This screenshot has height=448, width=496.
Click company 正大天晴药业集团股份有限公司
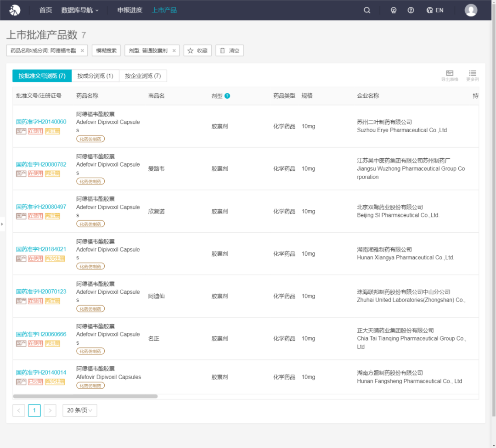tap(395, 330)
